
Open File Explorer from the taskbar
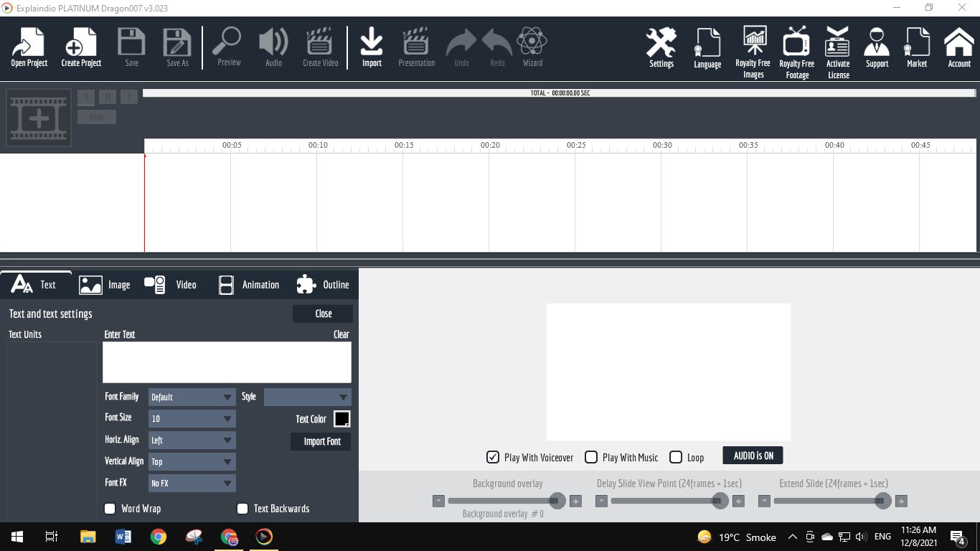(88, 537)
